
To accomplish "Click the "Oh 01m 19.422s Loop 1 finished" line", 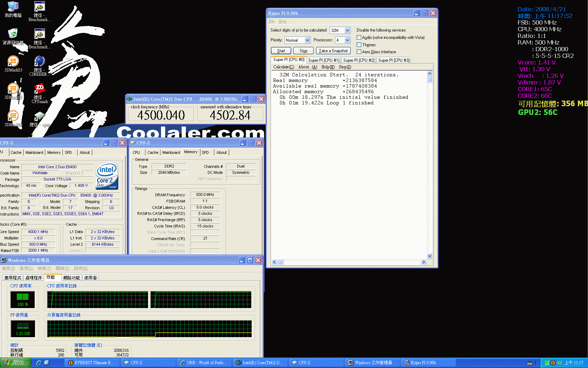I will (327, 103).
